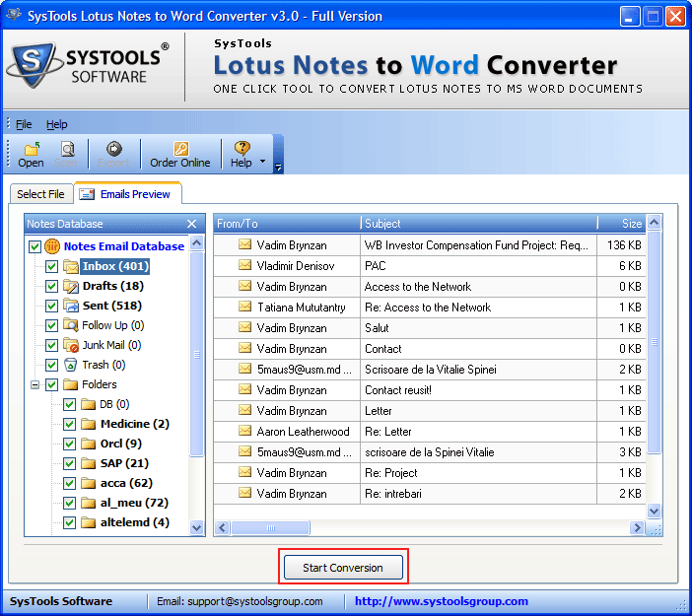Click the Open toolbar icon
Viewport: 692px width, 616px height.
tap(32, 149)
